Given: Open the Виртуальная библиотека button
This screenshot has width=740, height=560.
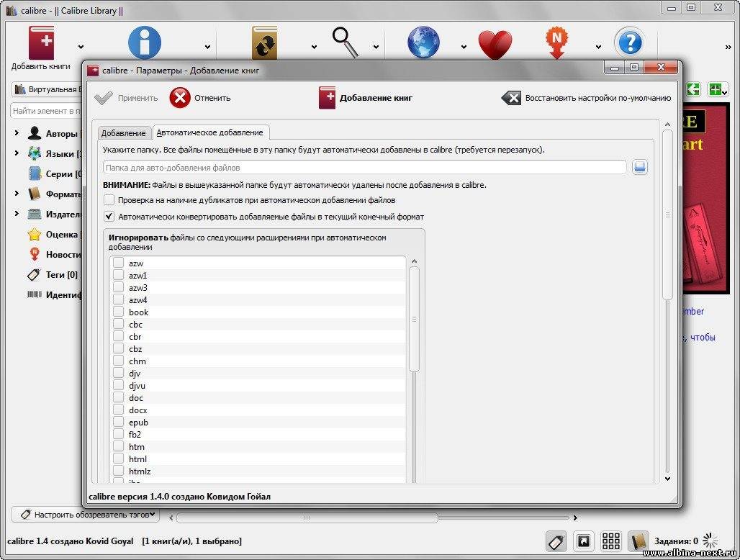Looking at the screenshot, I should 47,89.
